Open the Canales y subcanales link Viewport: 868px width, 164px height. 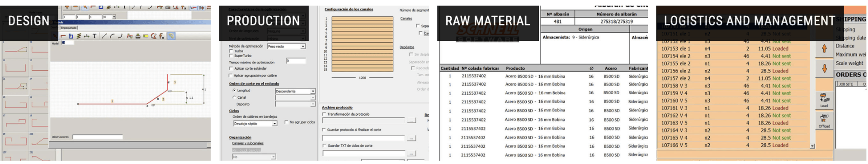[x=248, y=143]
